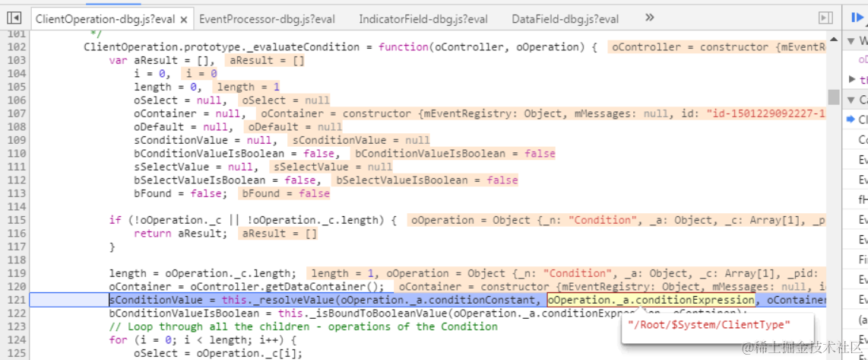Click 'oContainer = null,' declaration on line 107
The height and width of the screenshot is (360, 868).
click(x=190, y=113)
